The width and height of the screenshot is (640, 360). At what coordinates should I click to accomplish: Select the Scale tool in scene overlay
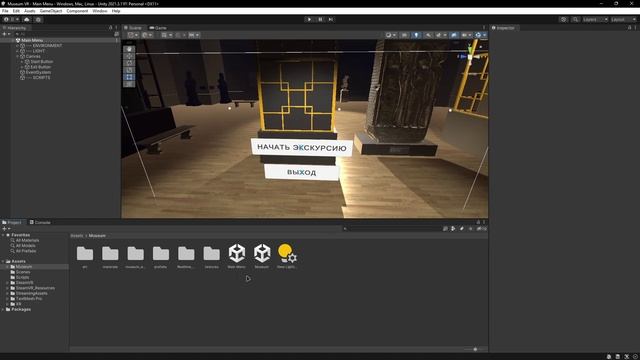click(x=129, y=70)
